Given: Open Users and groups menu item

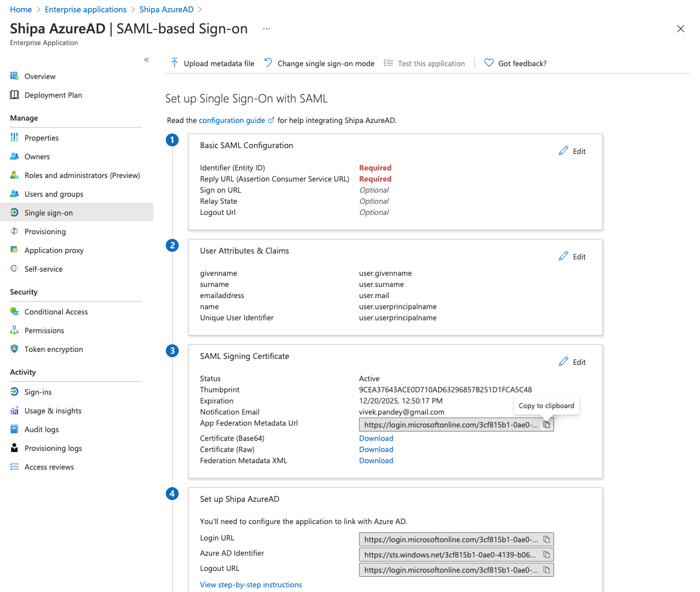Looking at the screenshot, I should (x=54, y=194).
